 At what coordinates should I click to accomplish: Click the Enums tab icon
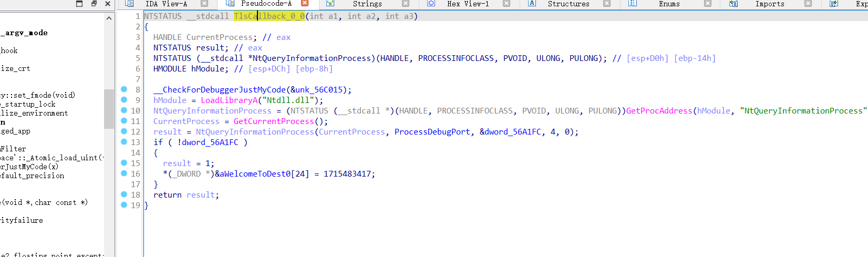pyautogui.click(x=633, y=4)
